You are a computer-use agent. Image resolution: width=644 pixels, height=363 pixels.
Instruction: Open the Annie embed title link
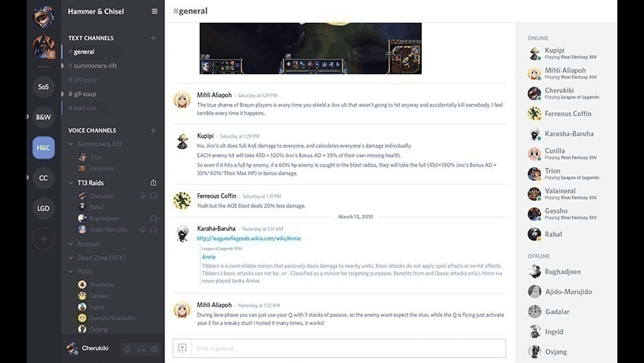(209, 257)
